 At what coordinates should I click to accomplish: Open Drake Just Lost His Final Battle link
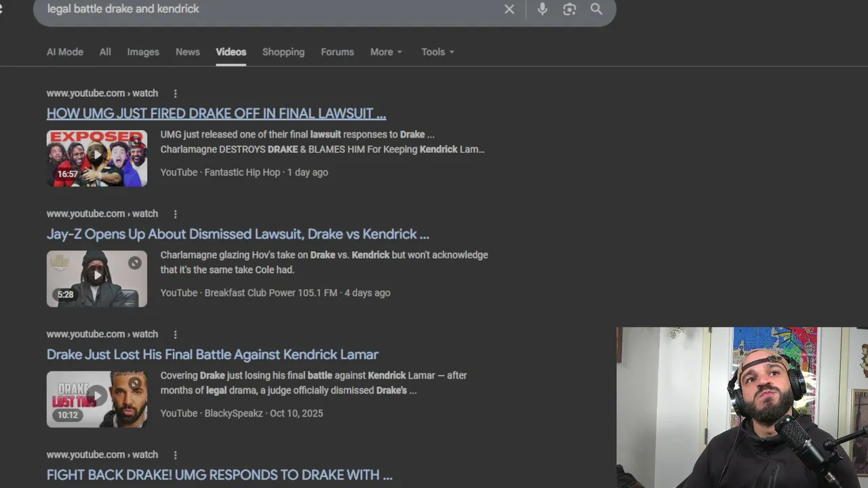[212, 354]
